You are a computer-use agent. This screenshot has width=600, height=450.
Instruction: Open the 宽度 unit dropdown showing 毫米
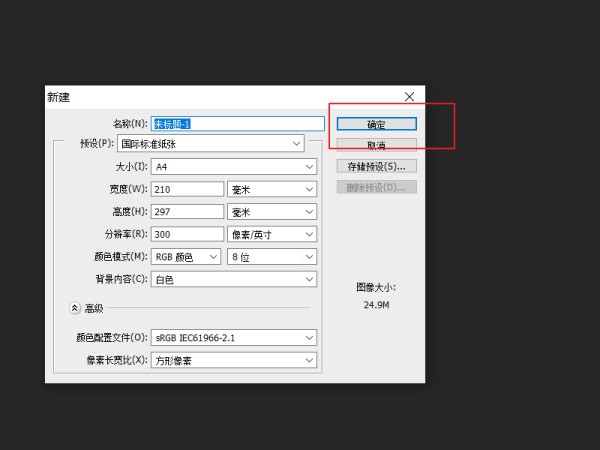click(x=272, y=189)
